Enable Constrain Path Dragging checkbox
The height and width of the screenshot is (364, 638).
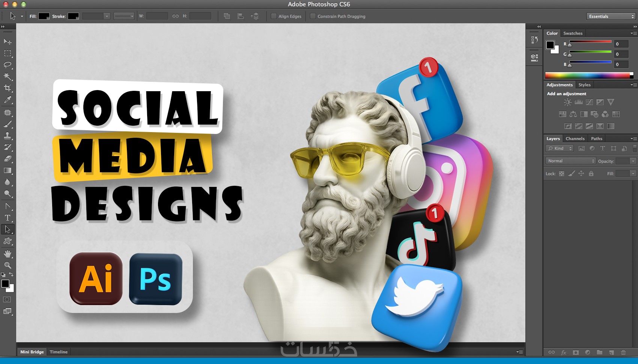[x=313, y=16]
